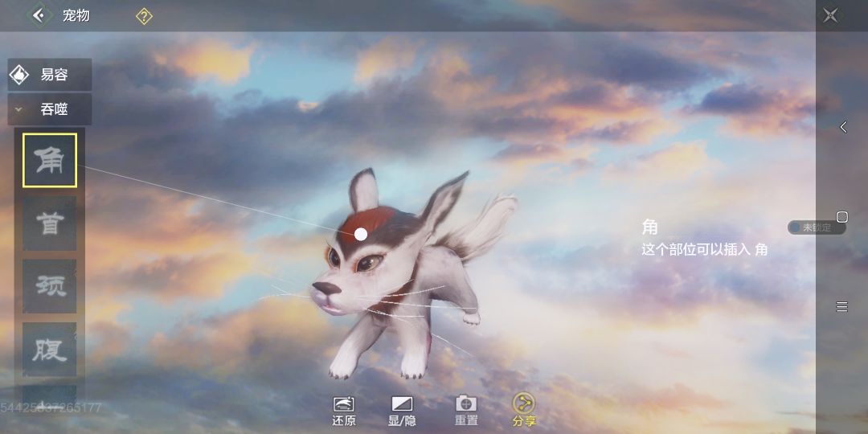Close the pet screen with X icon
This screenshot has height=434, width=868.
(x=829, y=15)
